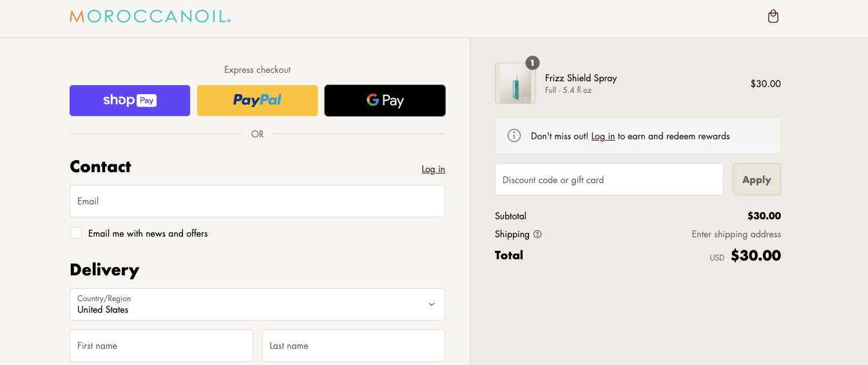This screenshot has height=365, width=868.
Task: Pay with Shop Pay express checkout
Action: pos(130,101)
